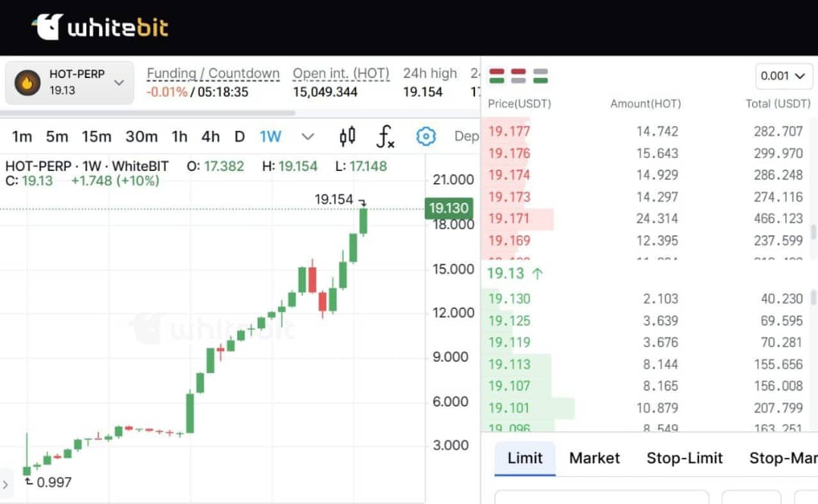Show asks-only order book view
Screen dimensions: 818x504
519,76
